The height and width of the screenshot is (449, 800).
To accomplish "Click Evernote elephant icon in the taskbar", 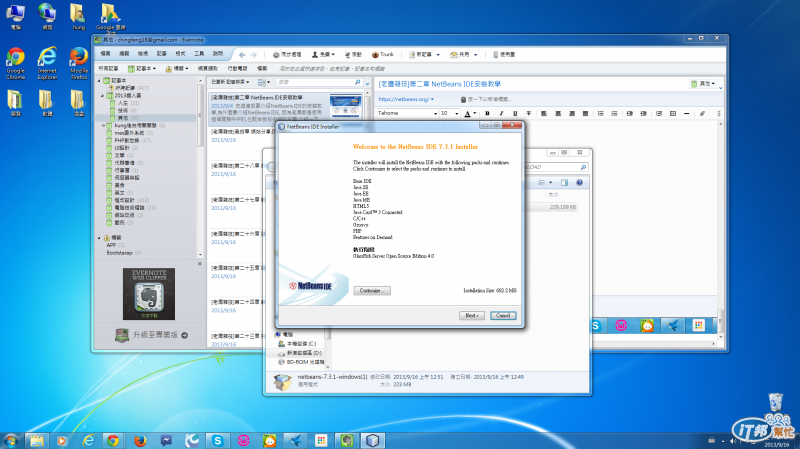I will (347, 440).
